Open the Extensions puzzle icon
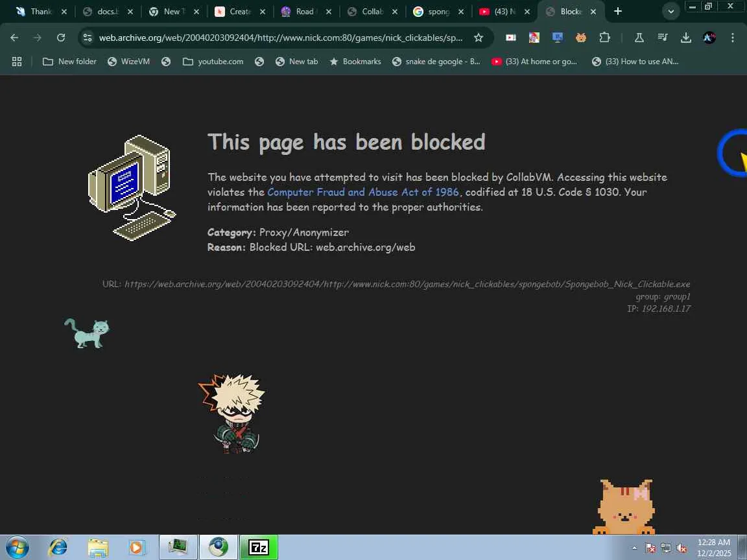The height and width of the screenshot is (560, 747). pos(604,38)
